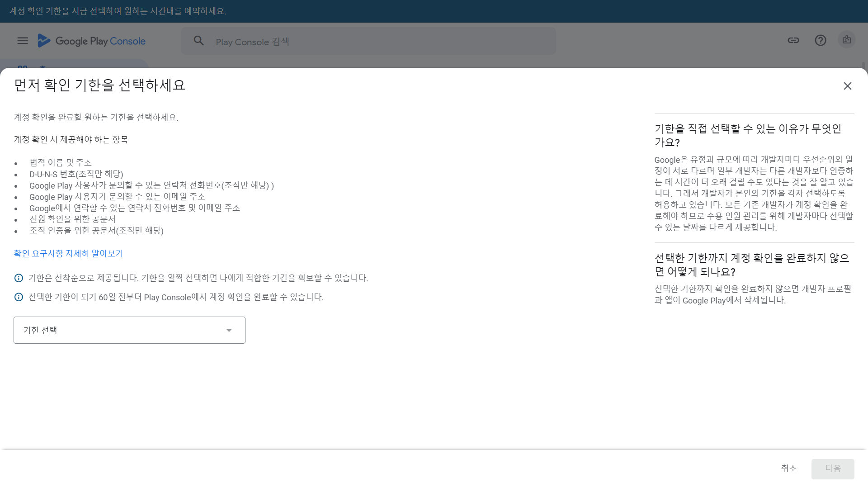
Task: Open 확인 요구사항 자세히 알아보기 link
Action: point(68,253)
